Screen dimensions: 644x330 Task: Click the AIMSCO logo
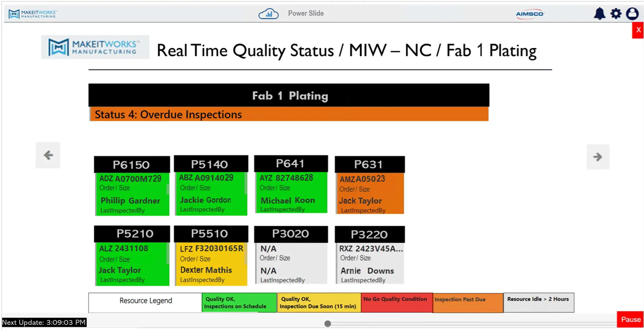click(x=530, y=14)
